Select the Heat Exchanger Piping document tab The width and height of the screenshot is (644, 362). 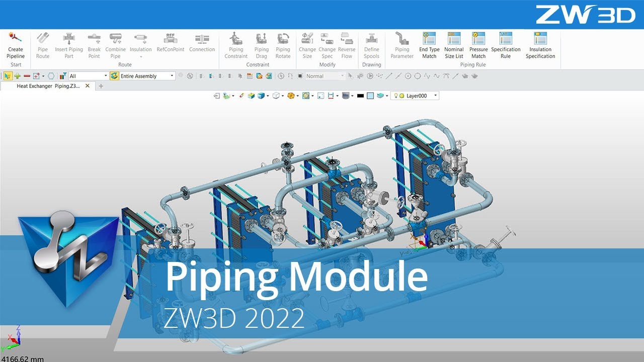coord(48,86)
